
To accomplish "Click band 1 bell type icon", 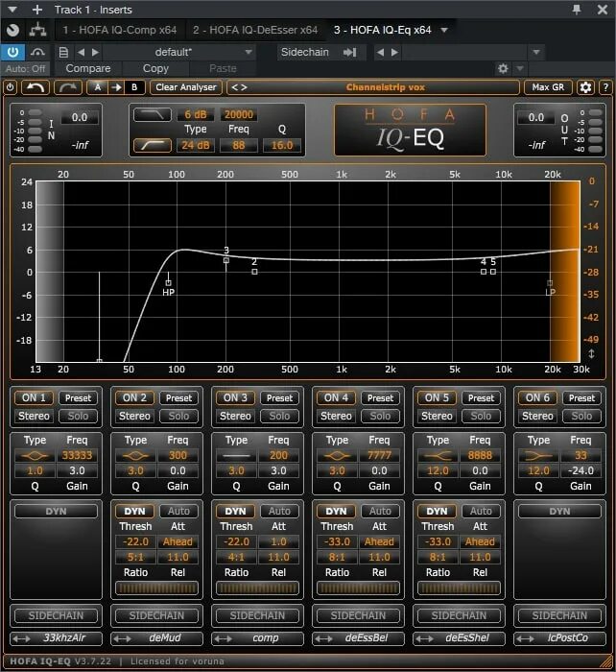I will pos(35,456).
